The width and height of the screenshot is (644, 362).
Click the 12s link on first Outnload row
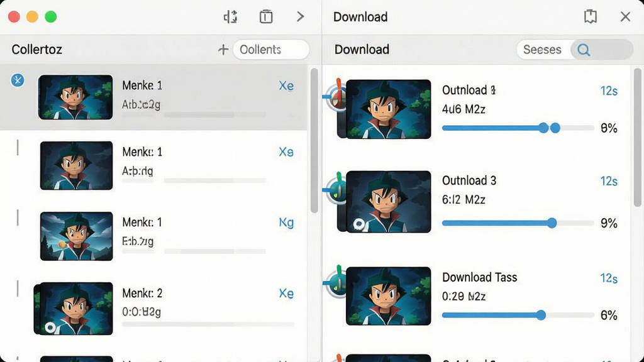pos(609,90)
